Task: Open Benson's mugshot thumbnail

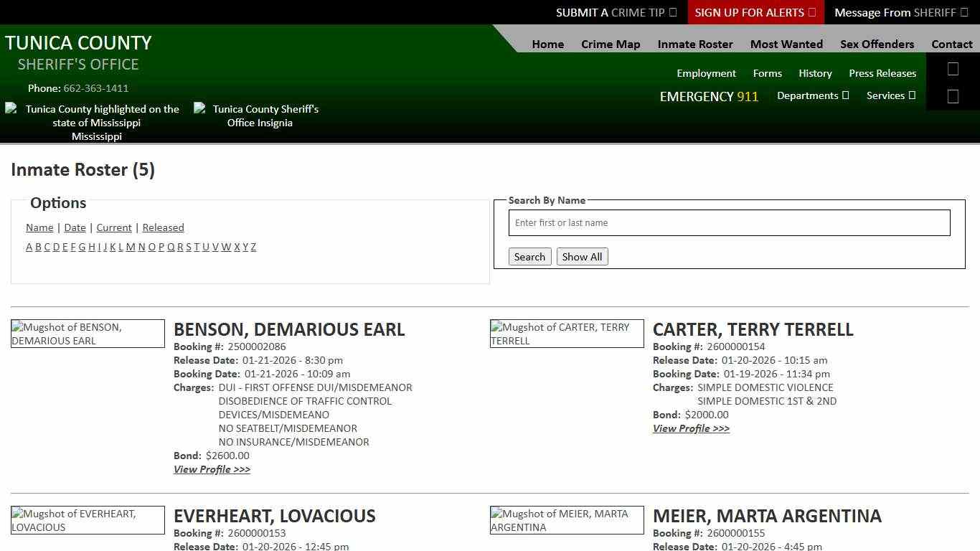Action: [88, 334]
